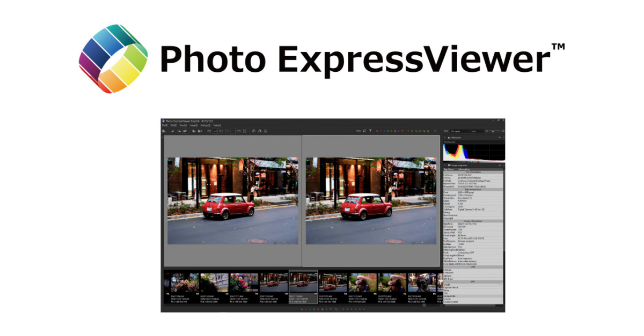Click the filter reset button
Viewport: 644px width, 336px height.
[x=435, y=130]
